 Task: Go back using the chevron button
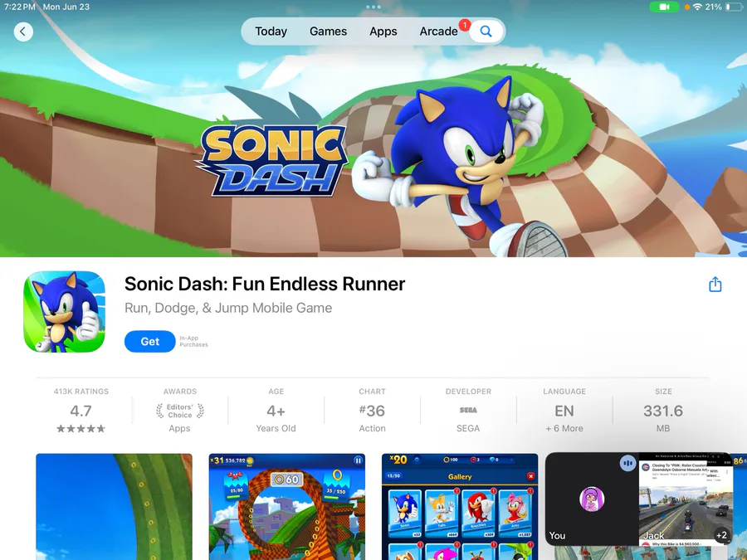coord(23,32)
